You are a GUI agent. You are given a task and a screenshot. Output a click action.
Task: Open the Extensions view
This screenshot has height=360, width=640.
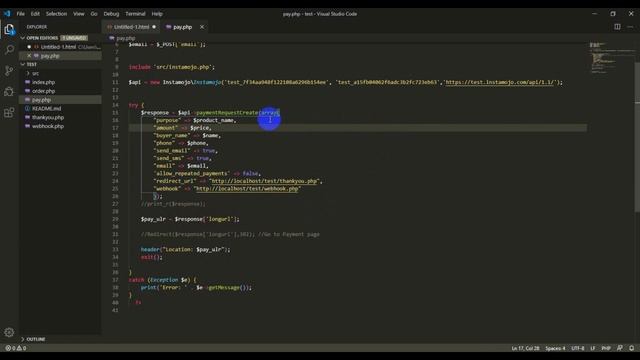(9, 112)
